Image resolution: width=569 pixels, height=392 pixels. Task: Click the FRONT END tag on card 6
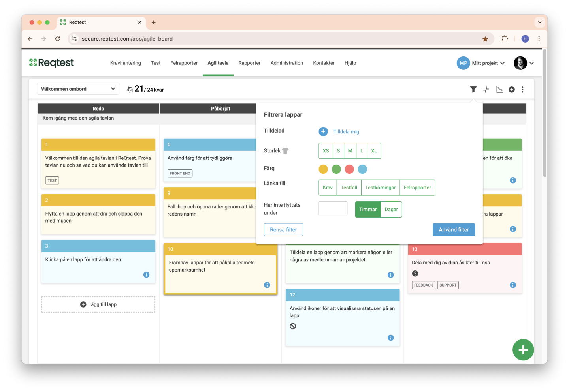point(180,173)
